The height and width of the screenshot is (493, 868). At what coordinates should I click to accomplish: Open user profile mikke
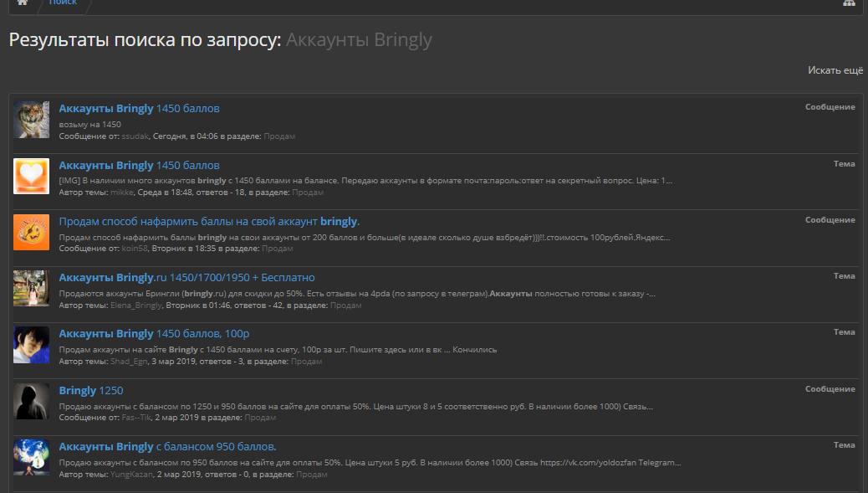point(122,193)
